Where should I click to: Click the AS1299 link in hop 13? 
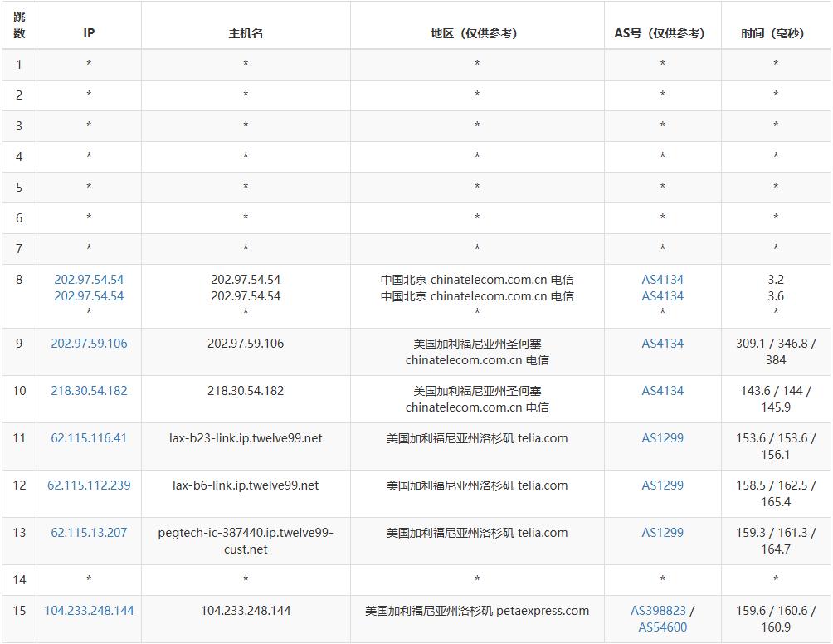[662, 533]
